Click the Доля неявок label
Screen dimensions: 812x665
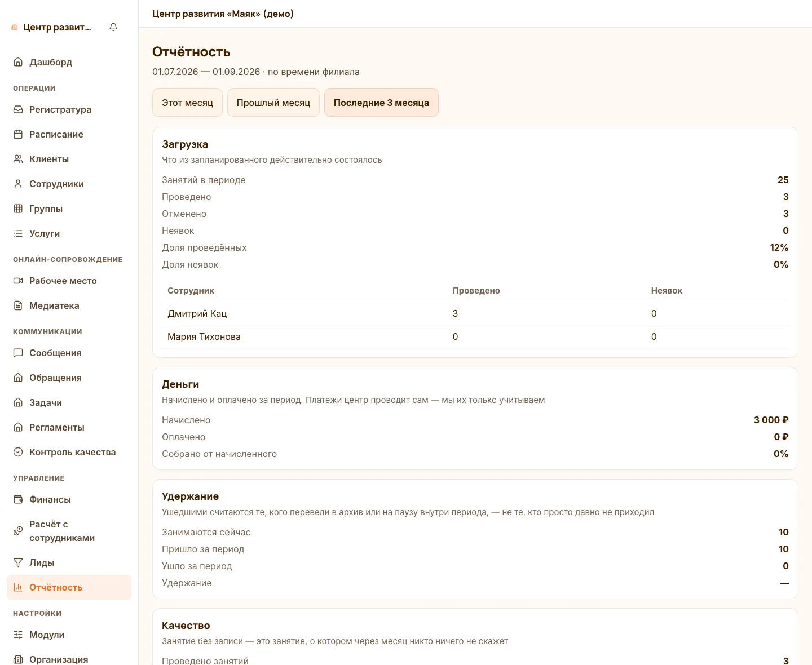click(190, 265)
